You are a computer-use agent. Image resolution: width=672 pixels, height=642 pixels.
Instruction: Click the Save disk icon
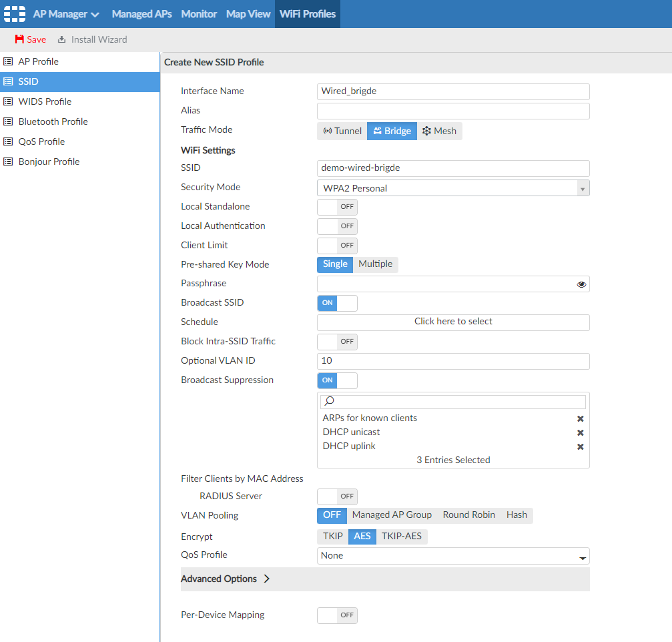tap(19, 39)
